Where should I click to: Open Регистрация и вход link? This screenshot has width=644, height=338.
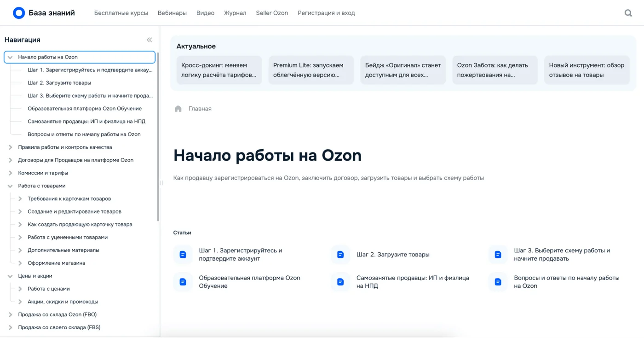click(x=326, y=13)
